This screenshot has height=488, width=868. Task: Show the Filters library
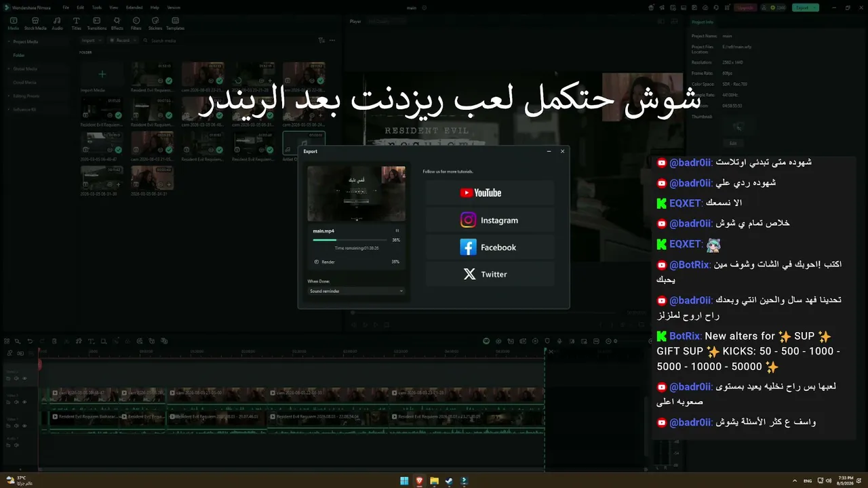(x=136, y=24)
